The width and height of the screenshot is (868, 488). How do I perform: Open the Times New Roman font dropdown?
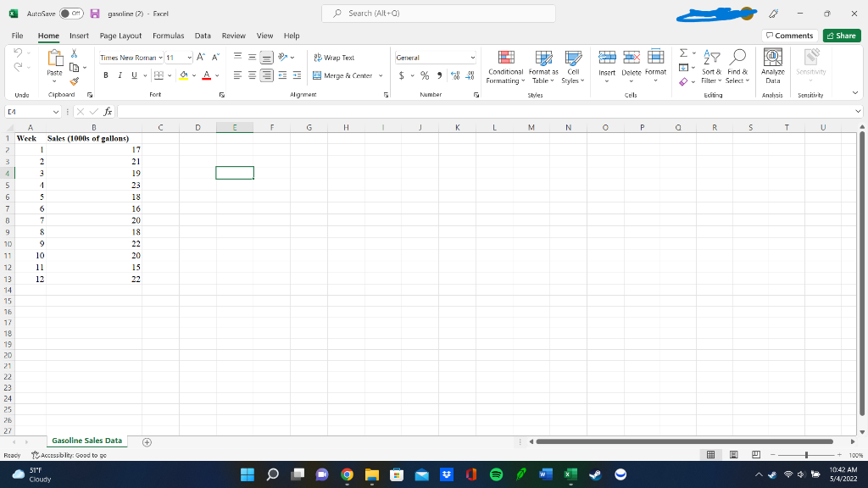tap(160, 58)
